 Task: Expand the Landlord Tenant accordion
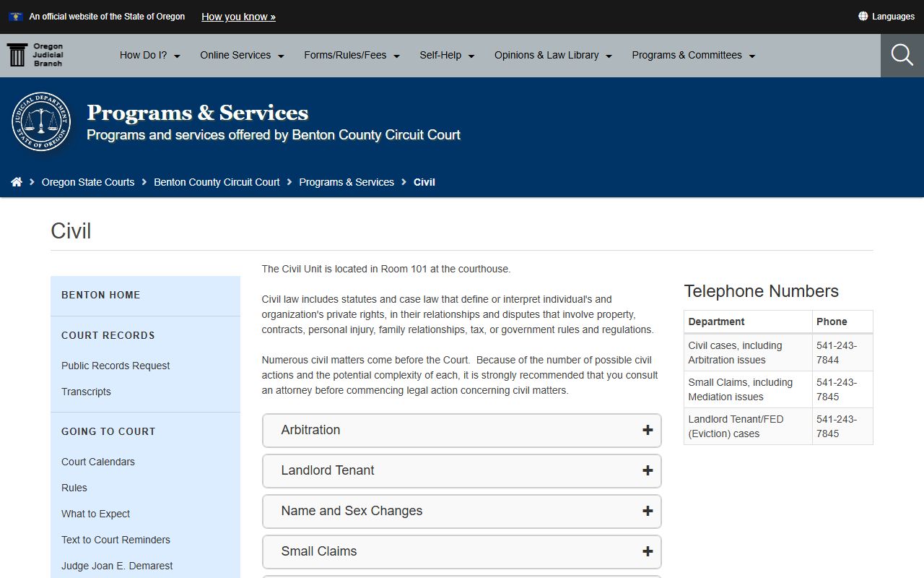coord(462,470)
